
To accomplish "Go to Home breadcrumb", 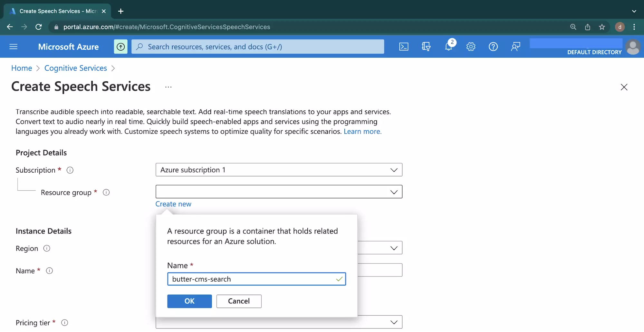I will coord(22,68).
